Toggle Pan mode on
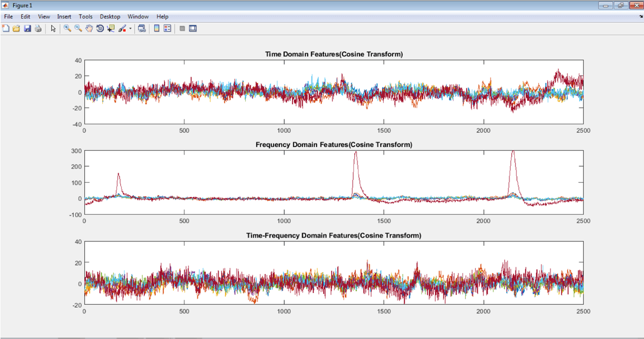Screen dimensions: 644x339 click(x=89, y=28)
